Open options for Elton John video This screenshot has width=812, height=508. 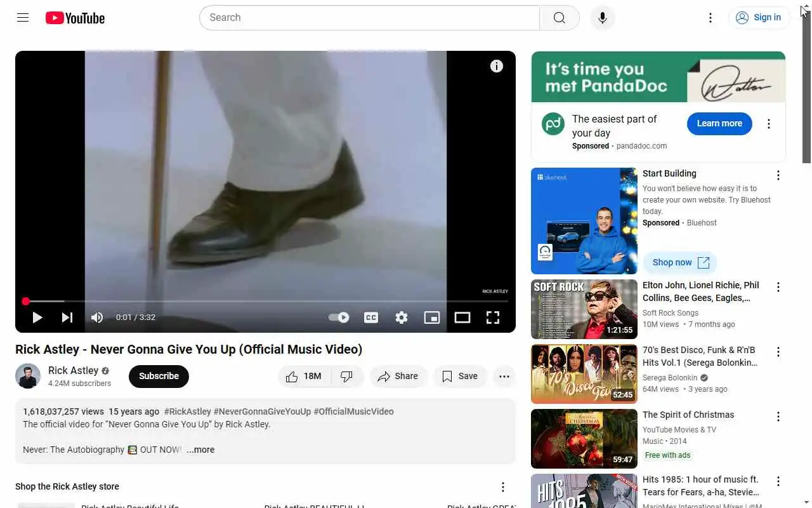point(778,287)
